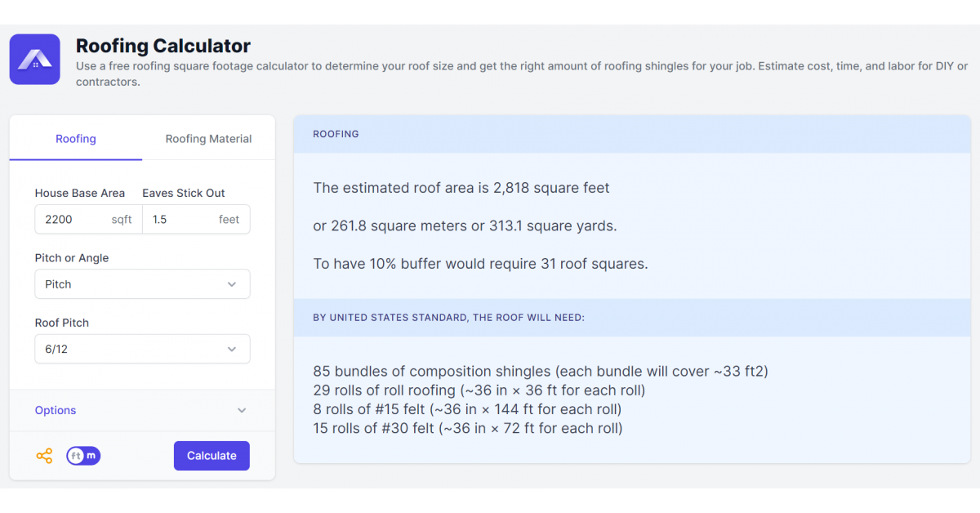Select the Roofing tab
Screen dimensions: 980x513
point(76,139)
